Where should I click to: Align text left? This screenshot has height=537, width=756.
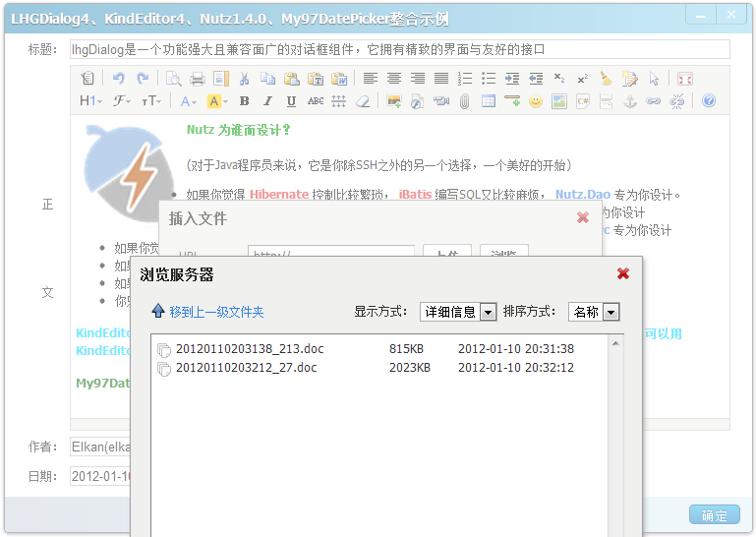pyautogui.click(x=371, y=78)
